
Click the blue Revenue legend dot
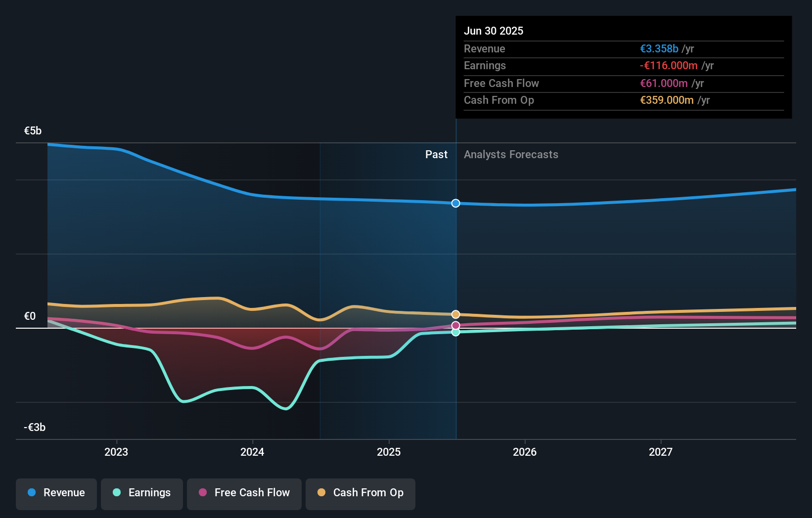(31, 493)
